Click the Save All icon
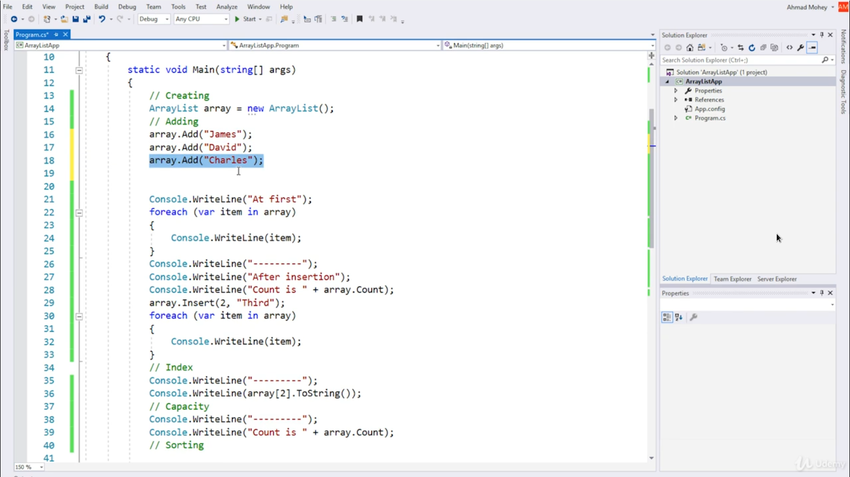 click(87, 19)
